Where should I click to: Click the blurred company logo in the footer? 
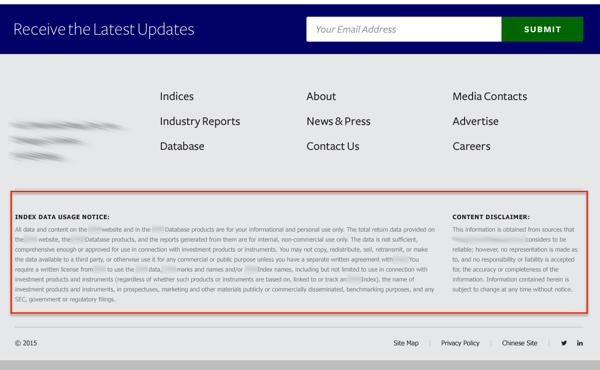67,140
